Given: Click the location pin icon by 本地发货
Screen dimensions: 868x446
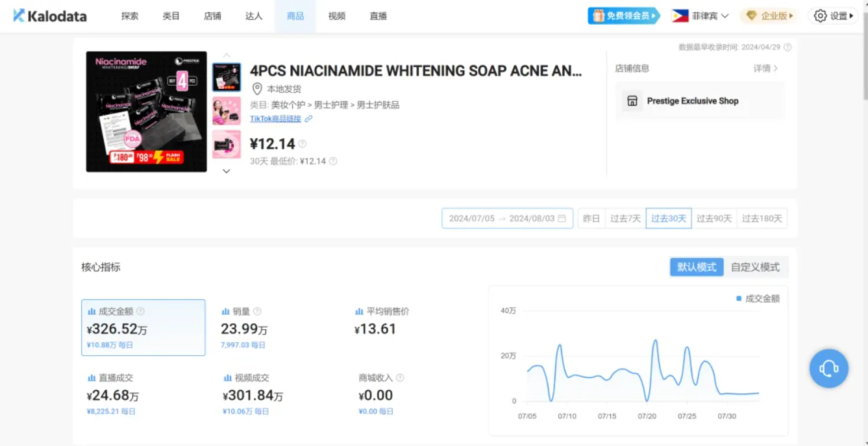Looking at the screenshot, I should [257, 89].
